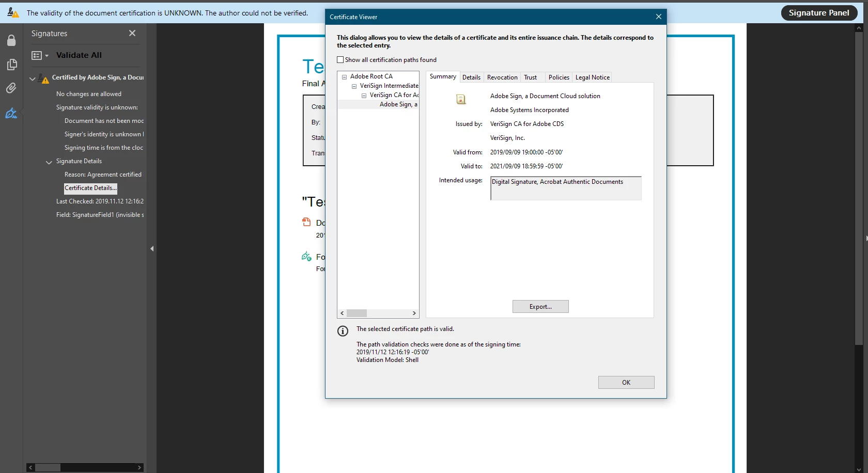Click Signature validity is unknown row
This screenshot has height=473, width=868.
pyautogui.click(x=97, y=107)
